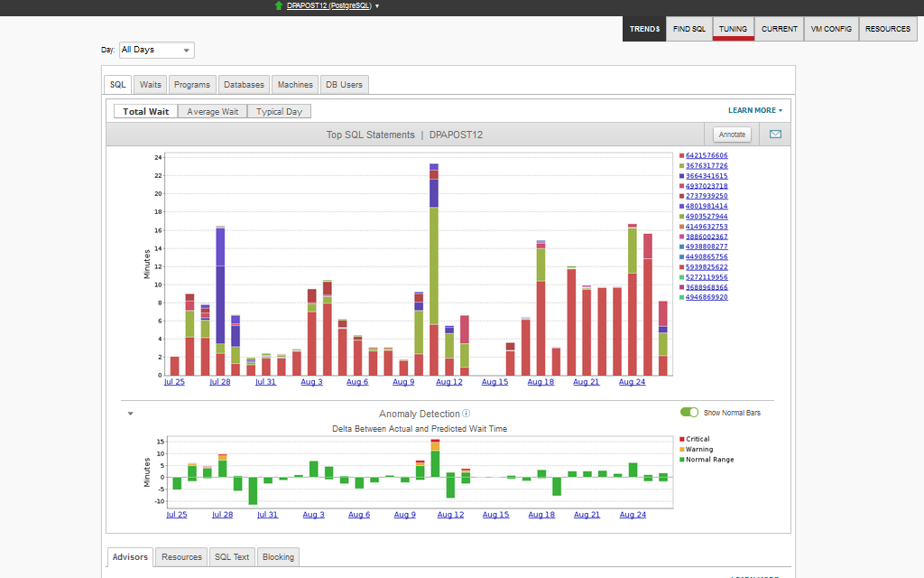Click the Normal Range legend green square

(x=681, y=460)
